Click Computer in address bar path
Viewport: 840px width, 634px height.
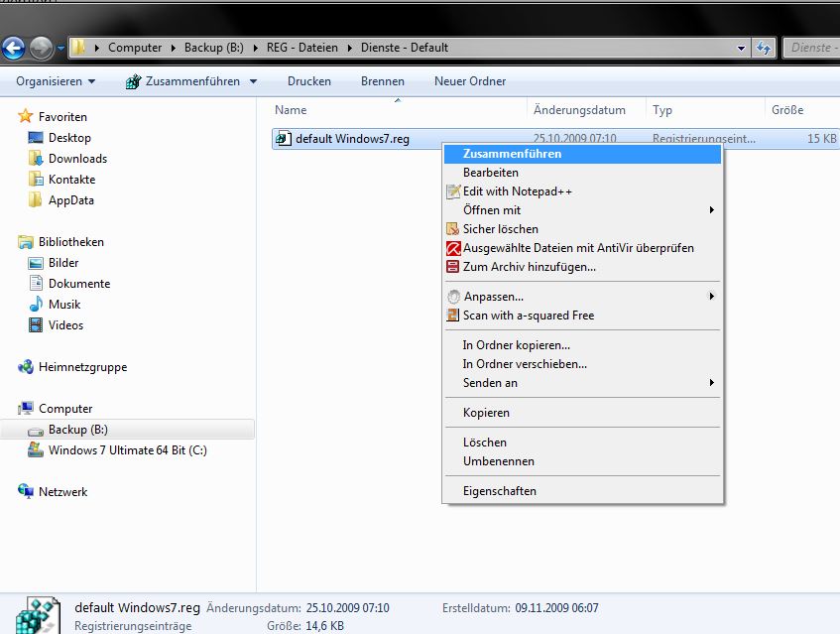click(135, 48)
